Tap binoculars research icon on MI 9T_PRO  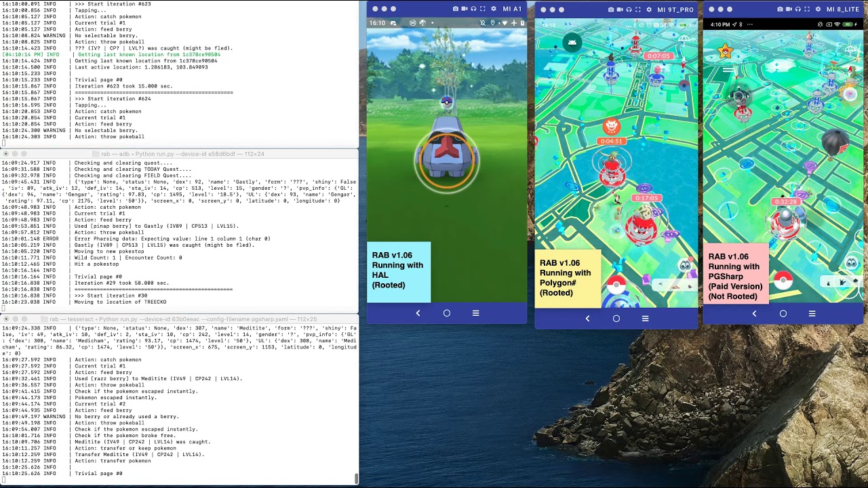click(x=685, y=266)
